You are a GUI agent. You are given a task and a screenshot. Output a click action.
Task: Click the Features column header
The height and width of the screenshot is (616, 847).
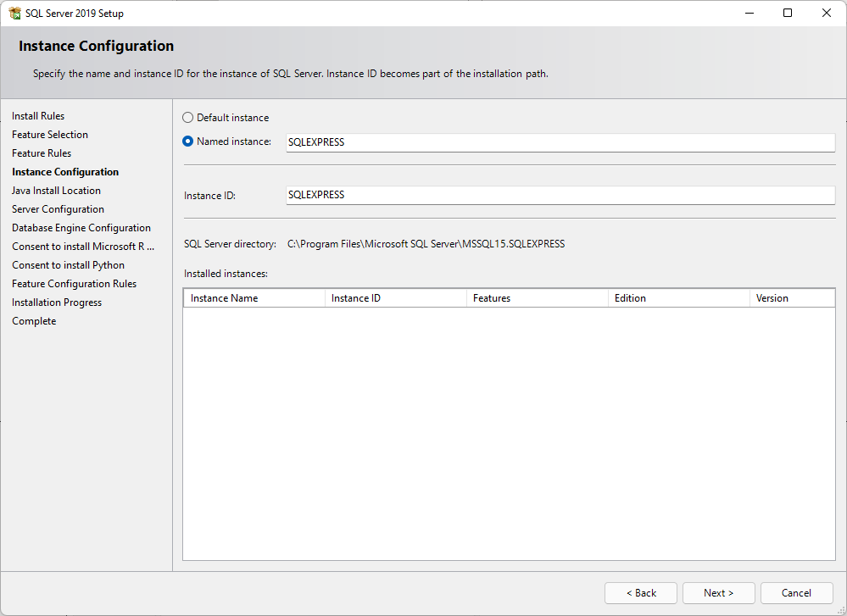coord(537,298)
